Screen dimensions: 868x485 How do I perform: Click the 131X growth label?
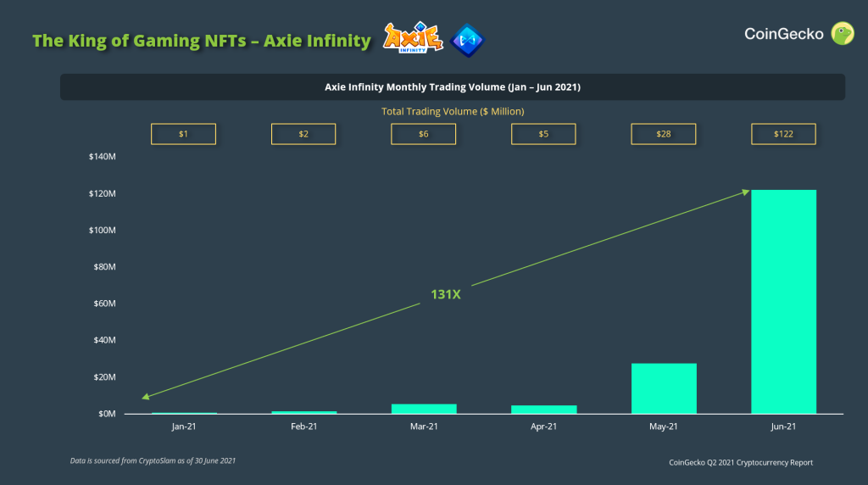click(446, 294)
